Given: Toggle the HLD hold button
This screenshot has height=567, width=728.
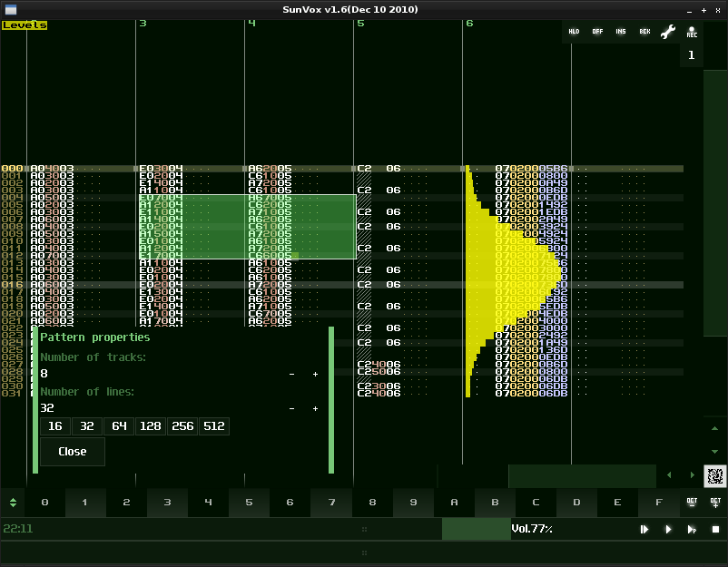Looking at the screenshot, I should pos(574,32).
